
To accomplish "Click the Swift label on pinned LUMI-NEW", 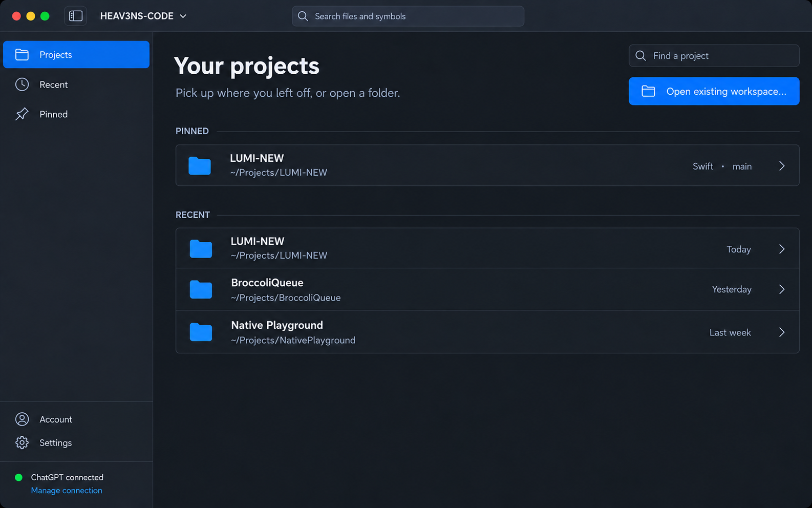I will coord(702,166).
